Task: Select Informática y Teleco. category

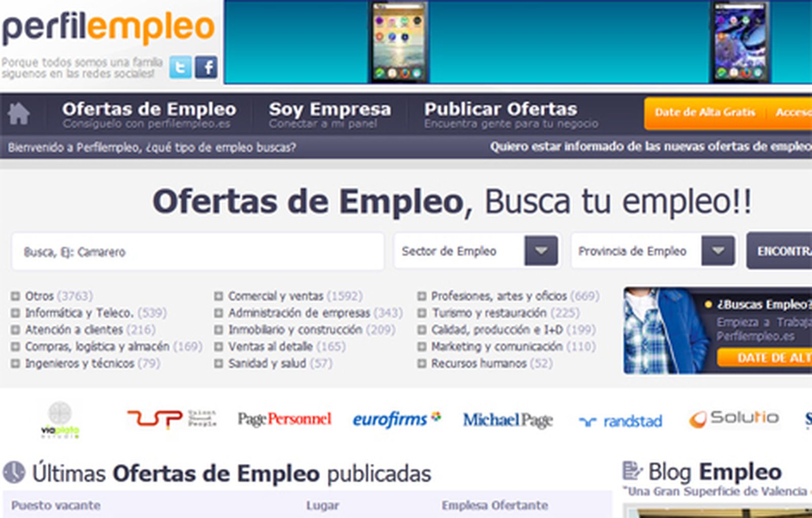Action: (96, 313)
